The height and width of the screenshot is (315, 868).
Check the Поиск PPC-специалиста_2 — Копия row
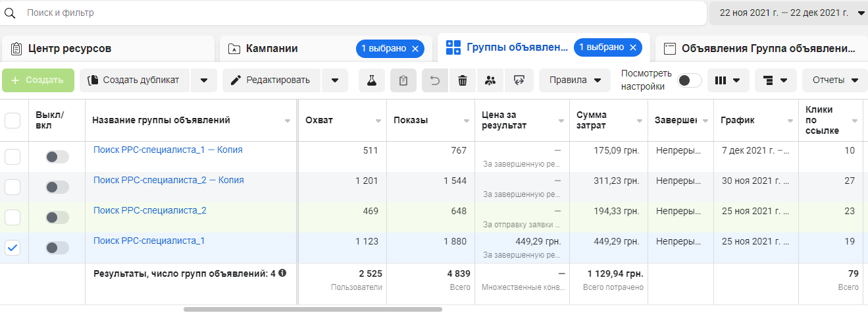(13, 187)
